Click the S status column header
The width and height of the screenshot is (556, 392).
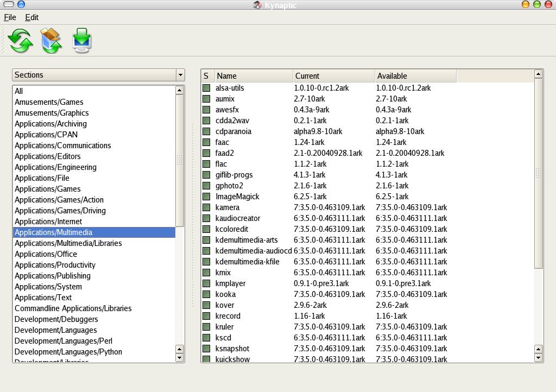click(x=208, y=76)
